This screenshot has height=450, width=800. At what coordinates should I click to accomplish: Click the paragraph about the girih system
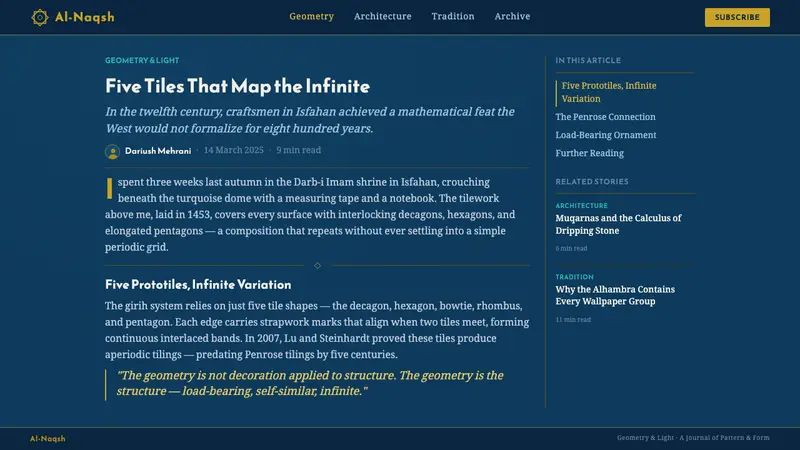(x=317, y=330)
